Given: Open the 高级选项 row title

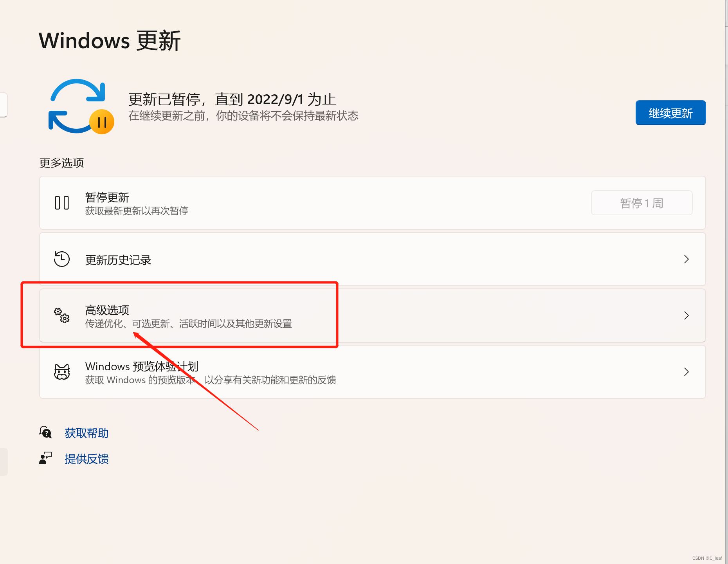Looking at the screenshot, I should 107,310.
